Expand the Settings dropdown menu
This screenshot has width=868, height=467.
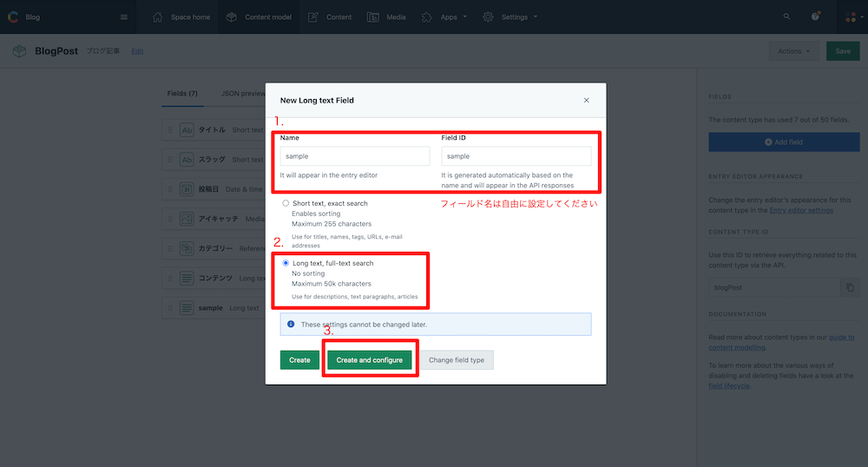[x=536, y=17]
